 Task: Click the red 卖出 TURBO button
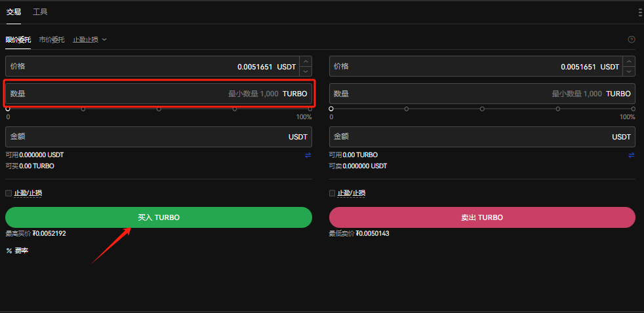click(x=482, y=217)
